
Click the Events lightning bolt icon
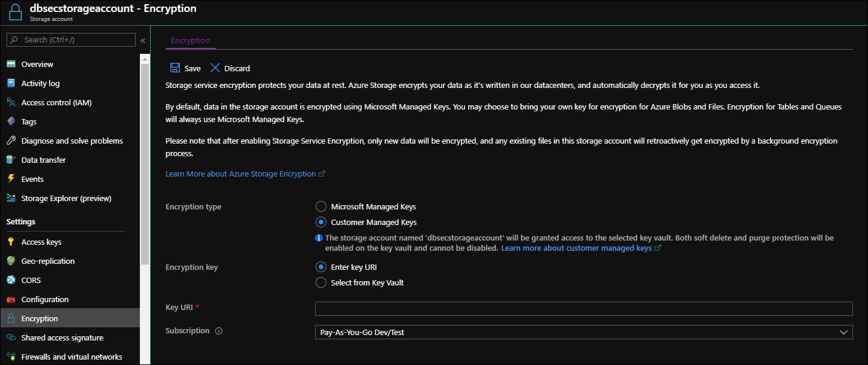pos(11,179)
